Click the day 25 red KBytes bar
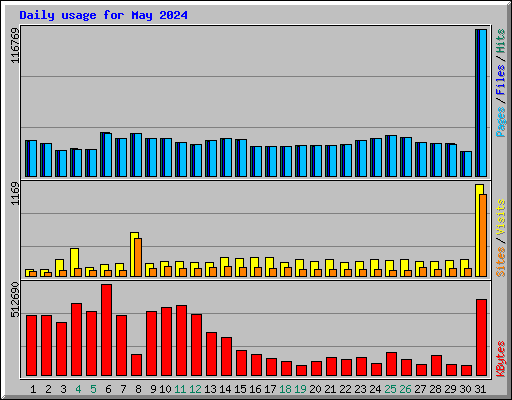 coord(391,364)
